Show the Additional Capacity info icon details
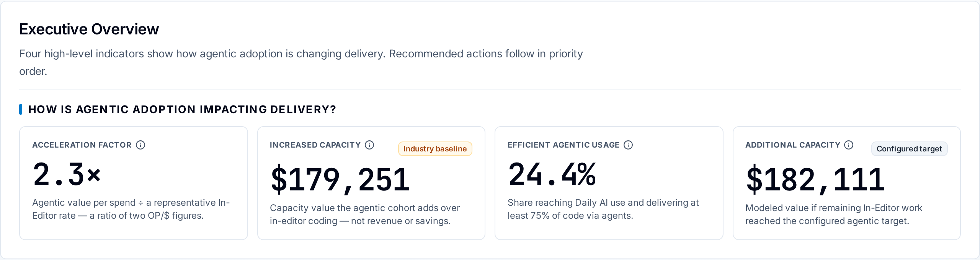The image size is (980, 260). pos(849,145)
